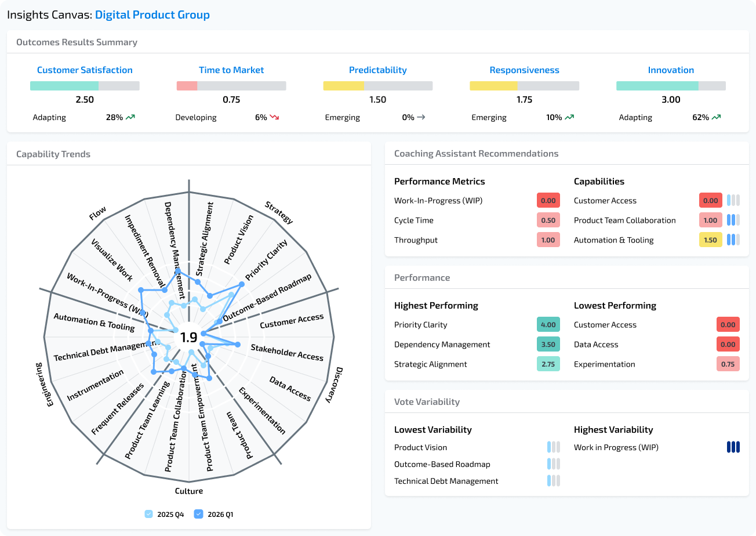Click the bars icon beside Technical Debt Management
Viewport: 756px width, 536px height.
(x=553, y=480)
